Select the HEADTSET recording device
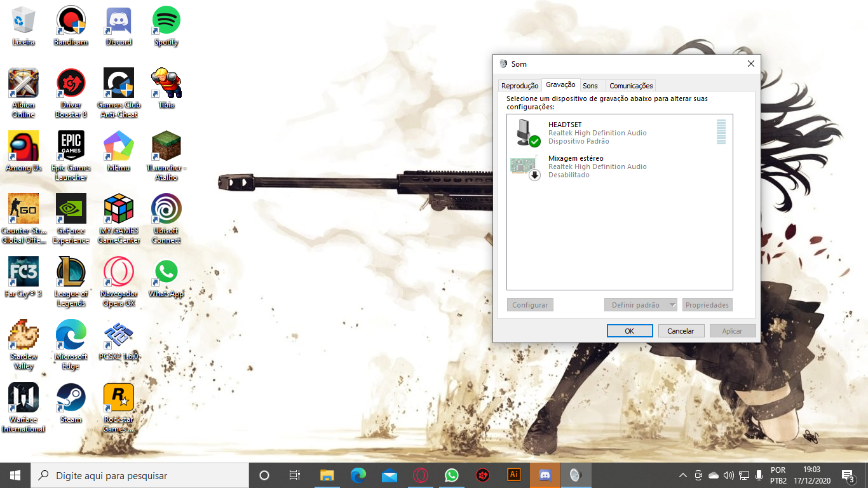 pyautogui.click(x=620, y=133)
